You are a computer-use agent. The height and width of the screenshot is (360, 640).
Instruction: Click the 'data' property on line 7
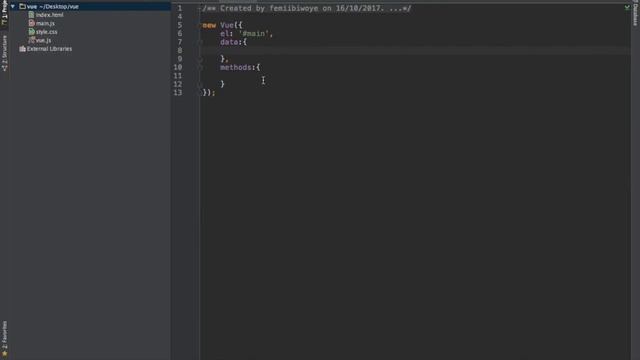229,42
